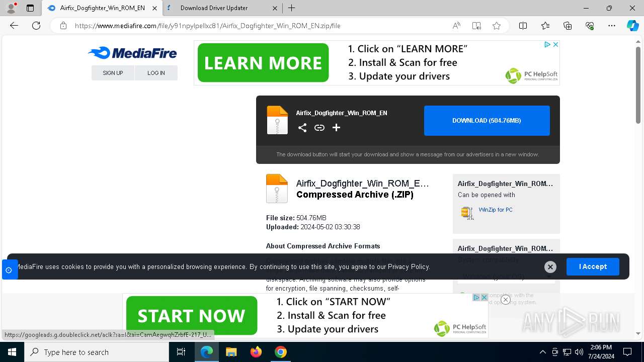Open the split screen icon
644x362 pixels.
coord(523,26)
